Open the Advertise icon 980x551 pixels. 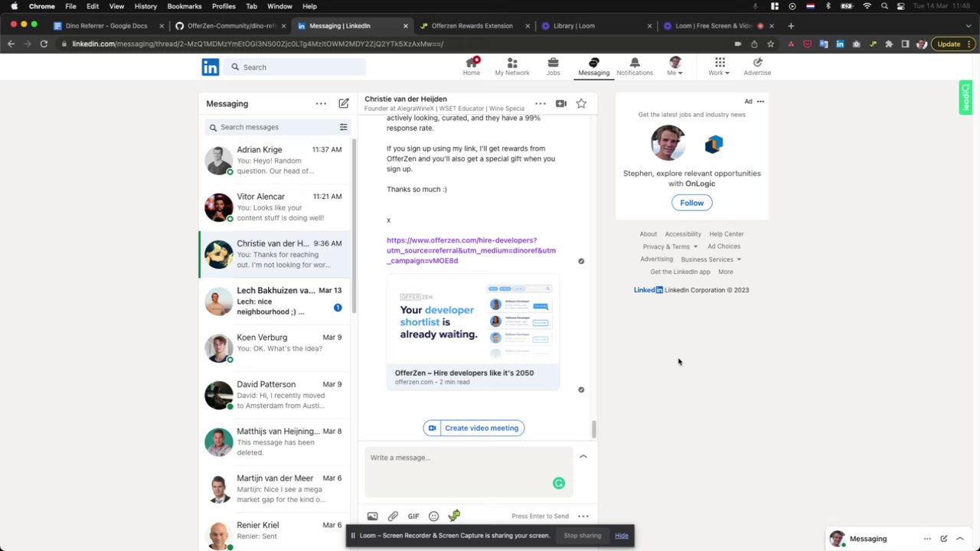coord(757,67)
